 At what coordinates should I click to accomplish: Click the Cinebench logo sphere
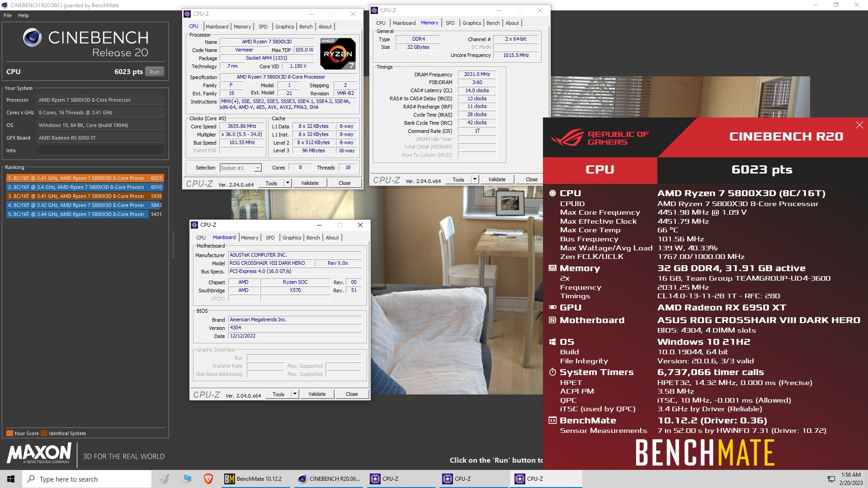point(32,38)
